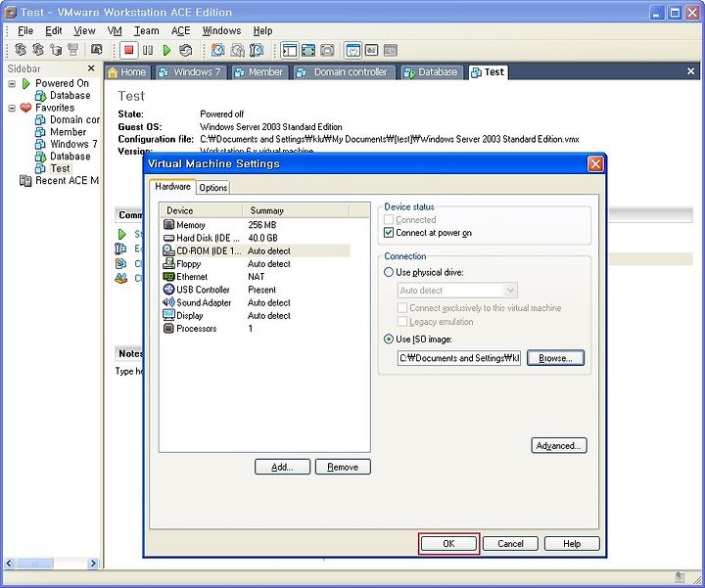Screen dimensions: 705x588
Task: Click the red Power Off toolbar button
Action: [129, 50]
